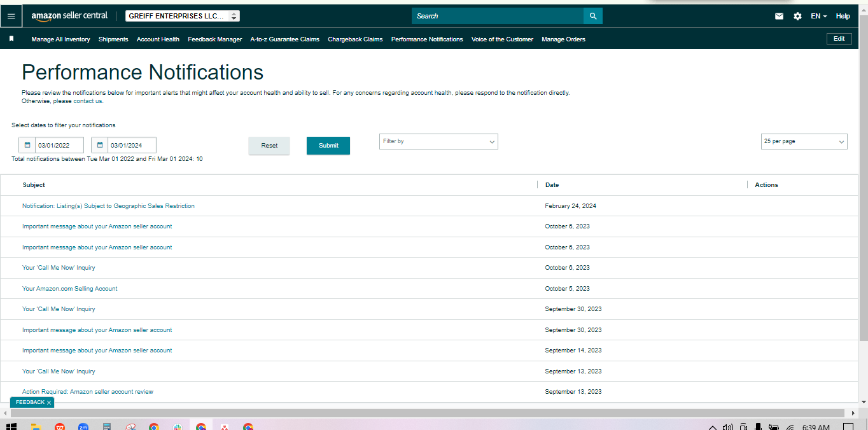
Task: Open Your Amazon.com Selling Account notification
Action: tap(69, 289)
